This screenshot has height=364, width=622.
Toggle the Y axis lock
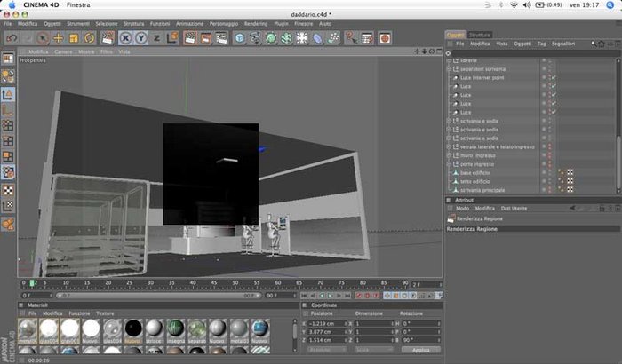coord(141,38)
